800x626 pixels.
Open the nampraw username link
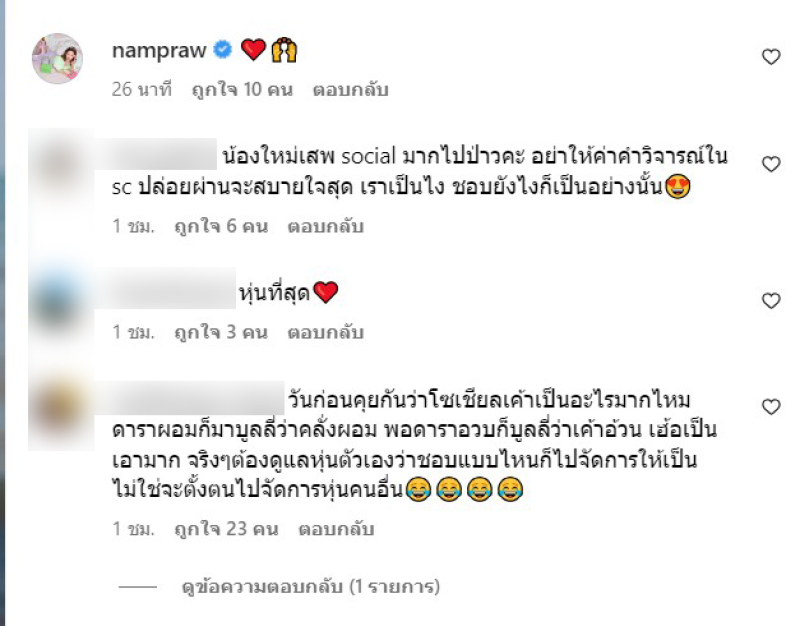point(159,50)
